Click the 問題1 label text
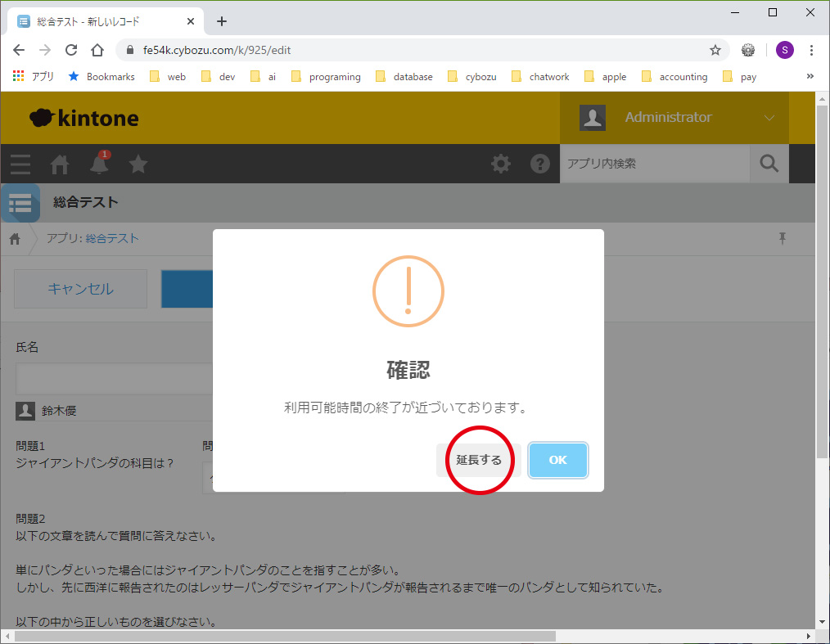Viewport: 830px width, 644px height. point(30,446)
